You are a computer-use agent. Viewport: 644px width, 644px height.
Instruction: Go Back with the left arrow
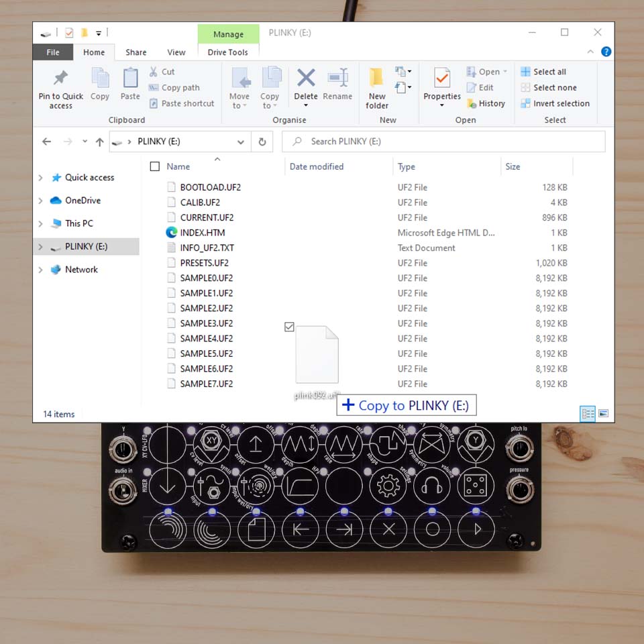(x=46, y=142)
